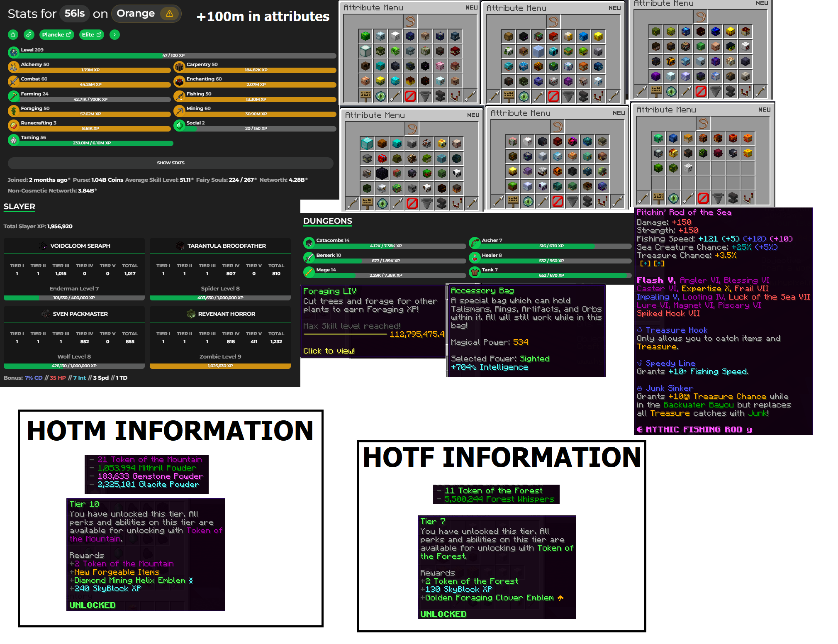Click the Mage class wand icon
Viewport: 838px width, 644px height.
click(309, 272)
